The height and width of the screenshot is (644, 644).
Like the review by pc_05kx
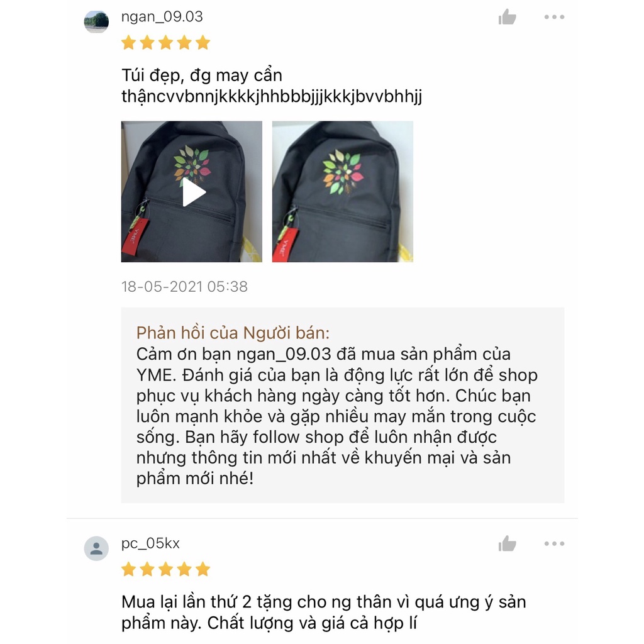click(508, 544)
